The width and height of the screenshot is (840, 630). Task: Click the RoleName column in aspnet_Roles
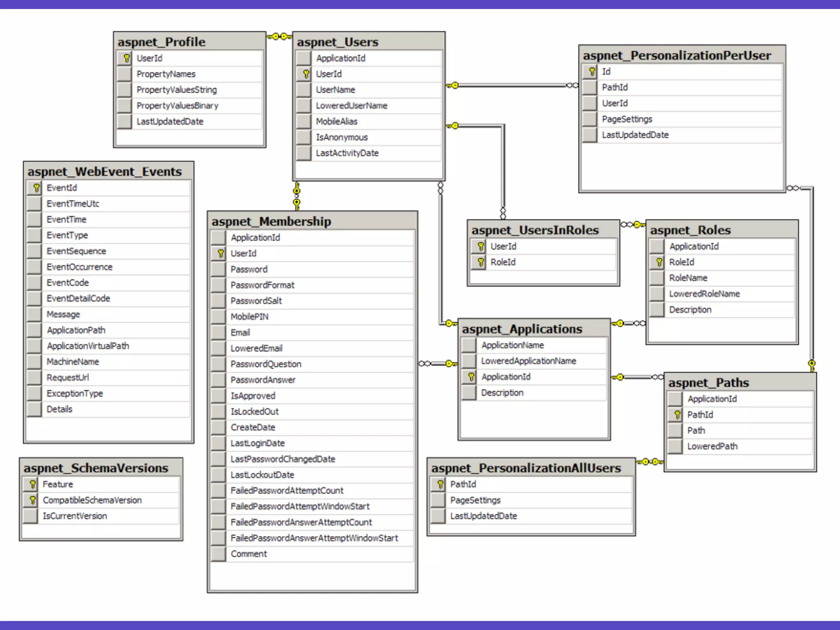pos(688,278)
